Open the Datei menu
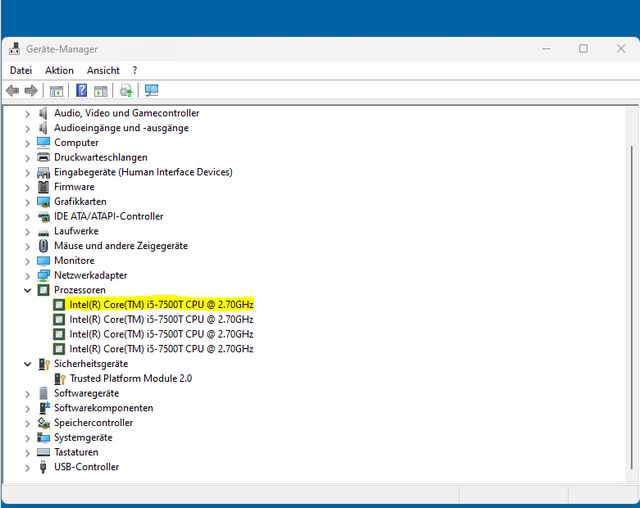This screenshot has width=640, height=508. [x=21, y=70]
